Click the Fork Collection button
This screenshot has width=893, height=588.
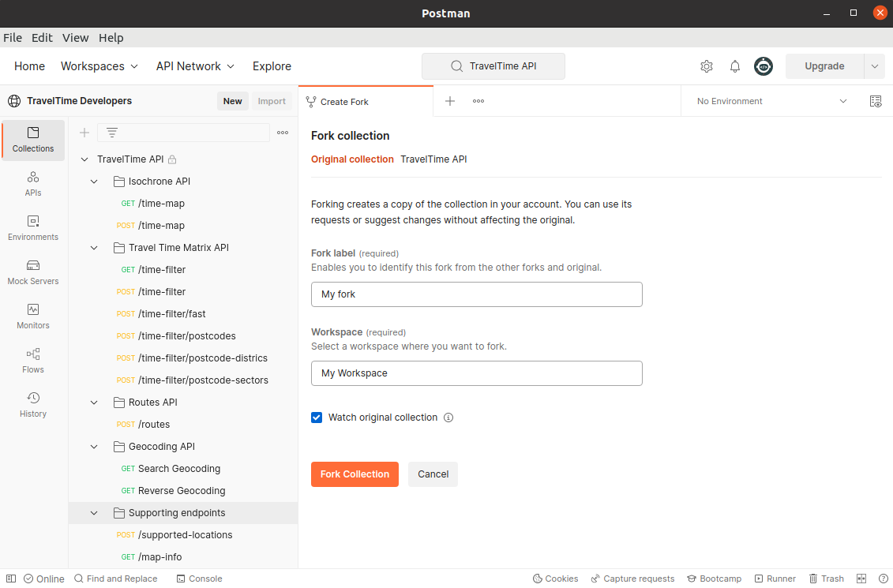pos(355,474)
